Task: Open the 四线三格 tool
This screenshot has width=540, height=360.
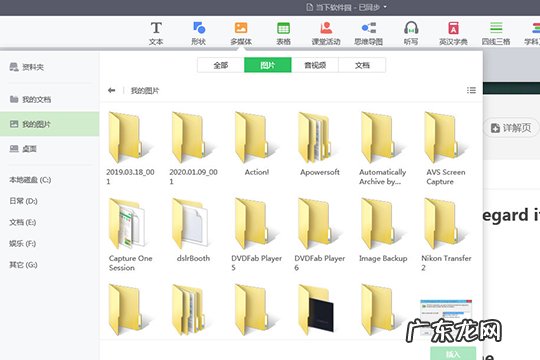Action: (496, 33)
